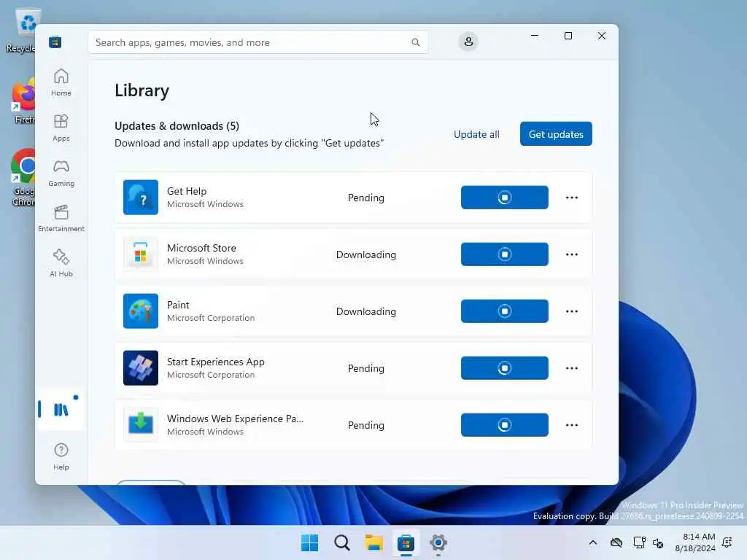747x560 pixels.
Task: Click Updates & downloads (5) heading
Action: [177, 125]
